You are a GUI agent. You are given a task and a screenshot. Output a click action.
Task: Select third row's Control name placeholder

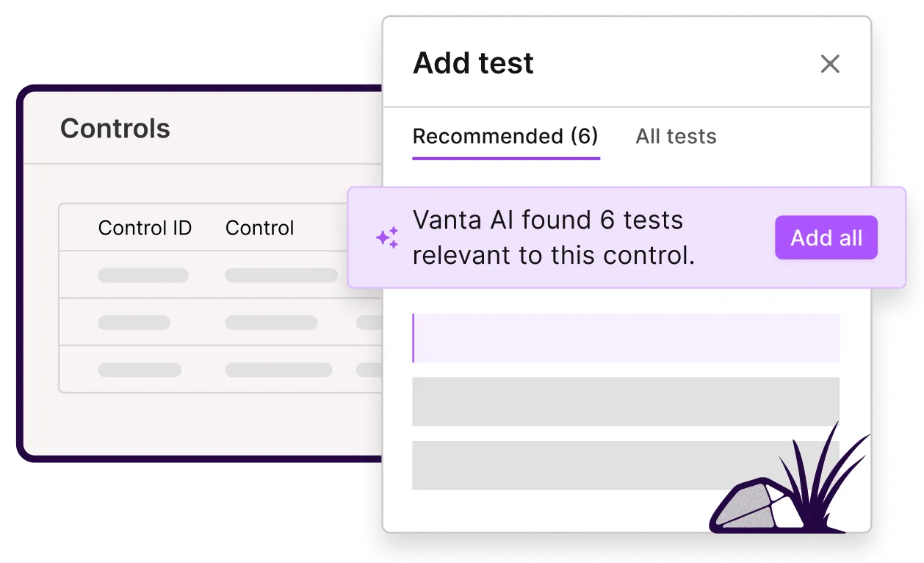(278, 370)
